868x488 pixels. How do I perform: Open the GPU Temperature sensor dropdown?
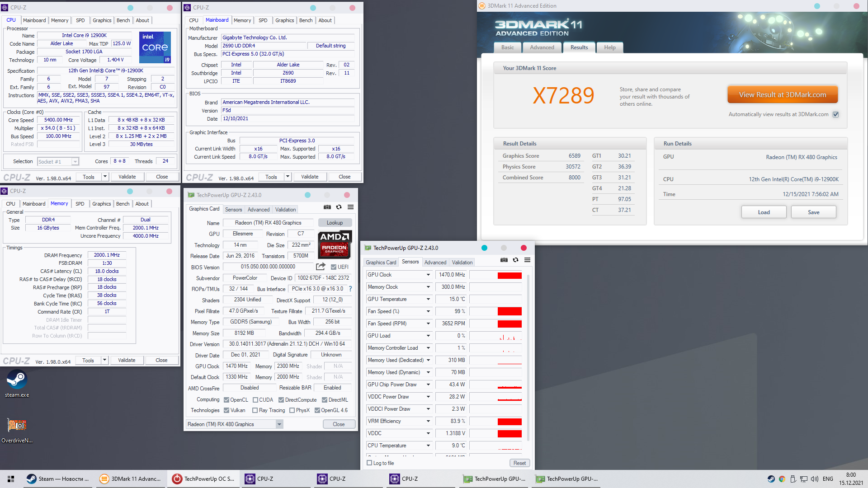428,299
